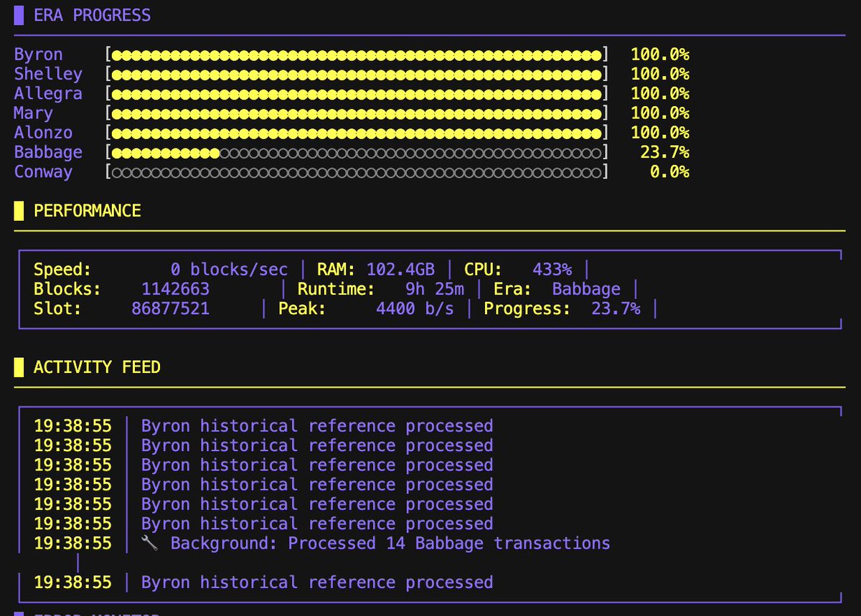Click the CPU: label
Viewport: 861px width, 616px height.
(483, 270)
